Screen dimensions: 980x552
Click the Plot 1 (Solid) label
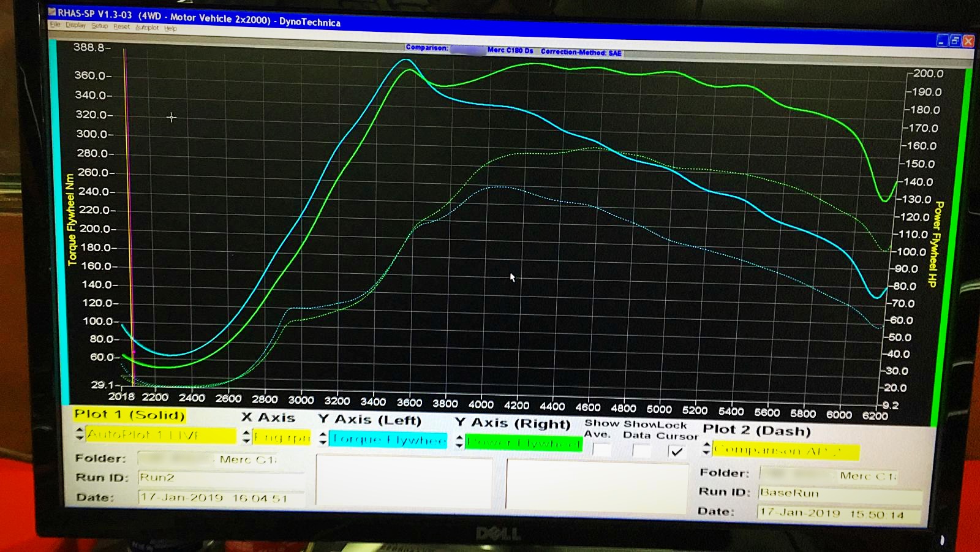(129, 415)
